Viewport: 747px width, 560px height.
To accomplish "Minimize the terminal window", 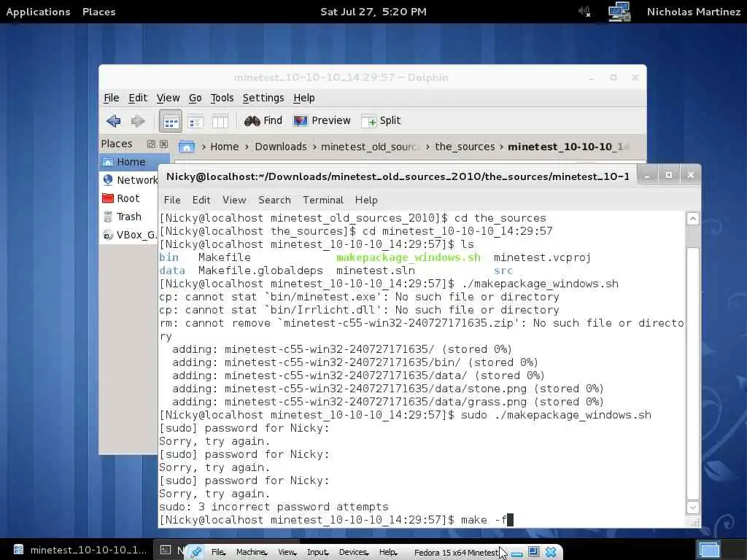I will point(647,176).
